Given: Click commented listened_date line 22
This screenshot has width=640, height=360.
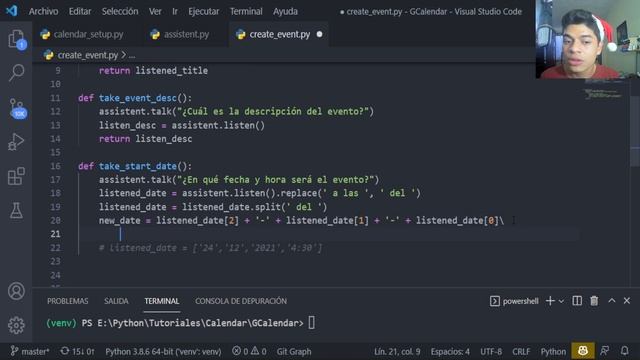Looking at the screenshot, I should [211, 248].
